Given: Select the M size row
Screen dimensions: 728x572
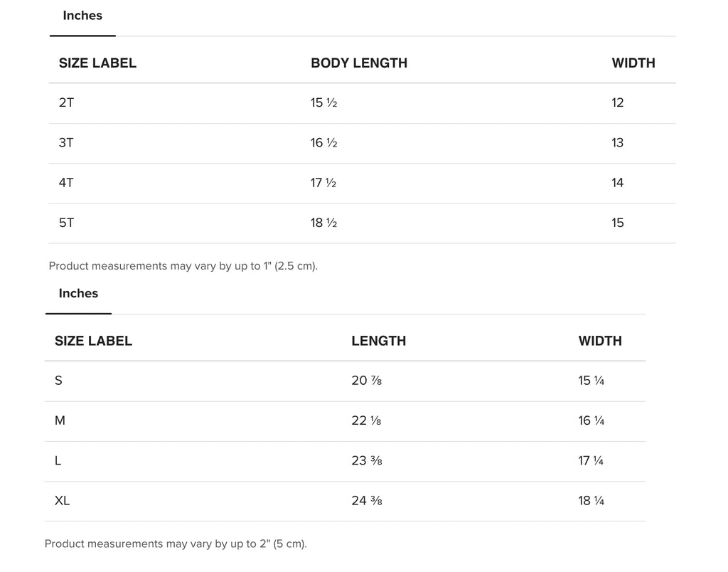Looking at the screenshot, I should pos(345,421).
